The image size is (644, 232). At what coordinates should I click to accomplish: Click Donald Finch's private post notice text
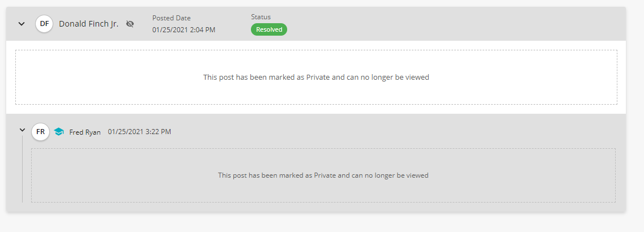point(316,77)
